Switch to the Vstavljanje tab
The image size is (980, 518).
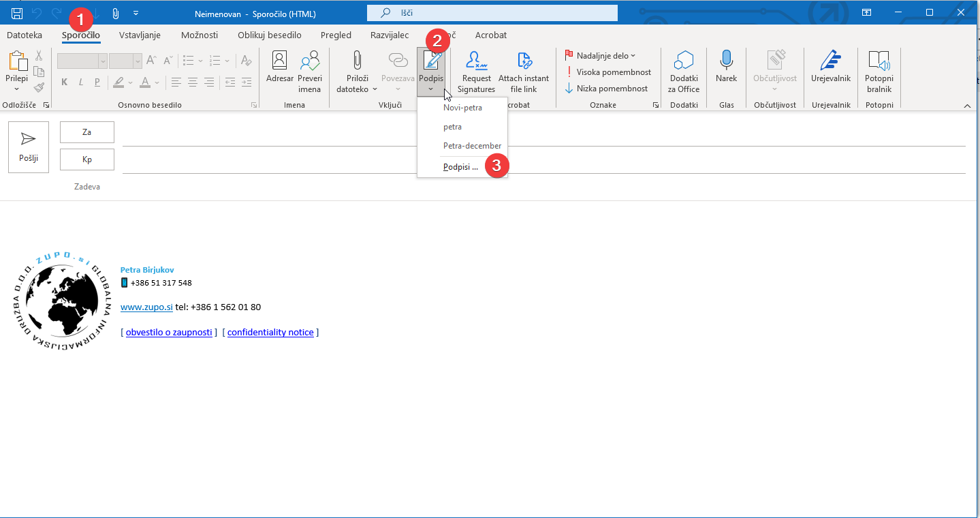pyautogui.click(x=140, y=35)
